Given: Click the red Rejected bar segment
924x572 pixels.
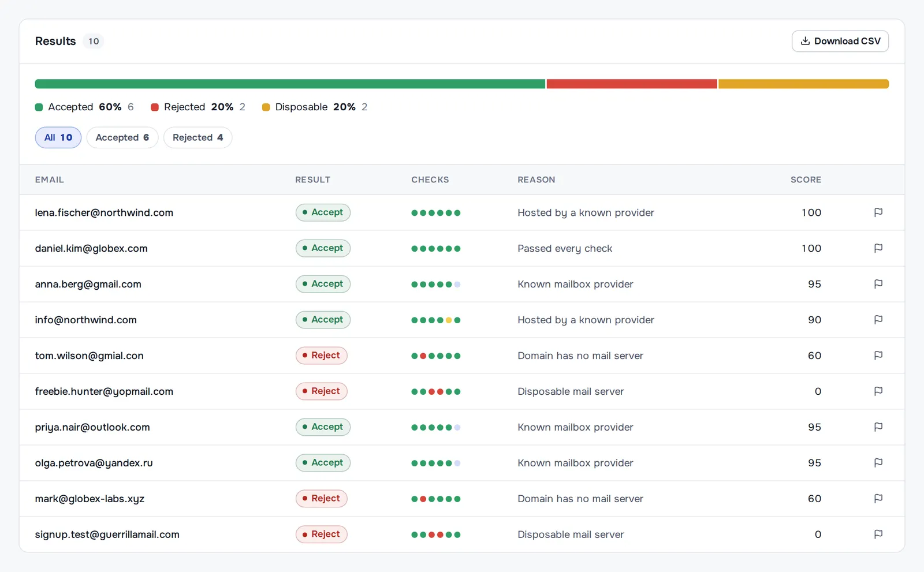Looking at the screenshot, I should 632,84.
